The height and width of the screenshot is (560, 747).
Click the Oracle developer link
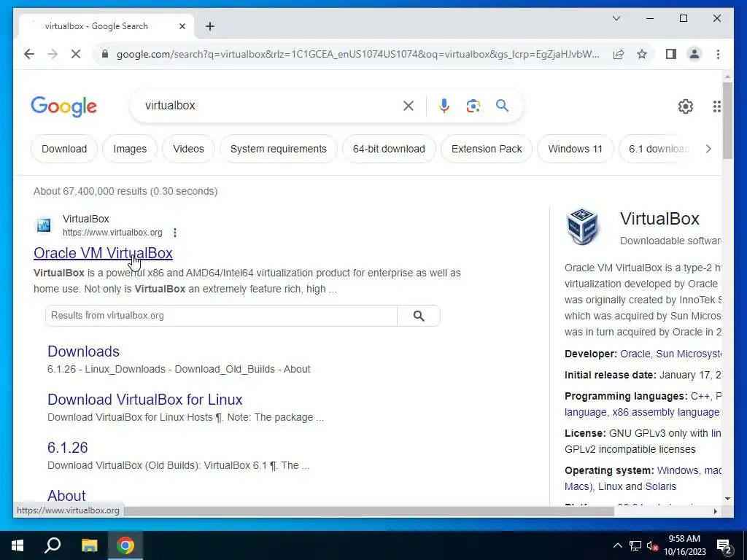point(635,354)
